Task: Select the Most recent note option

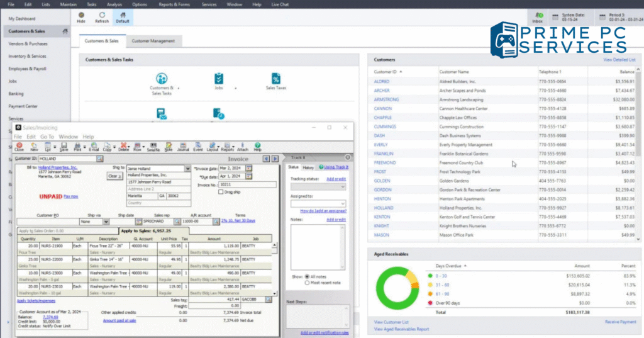Action: click(307, 283)
